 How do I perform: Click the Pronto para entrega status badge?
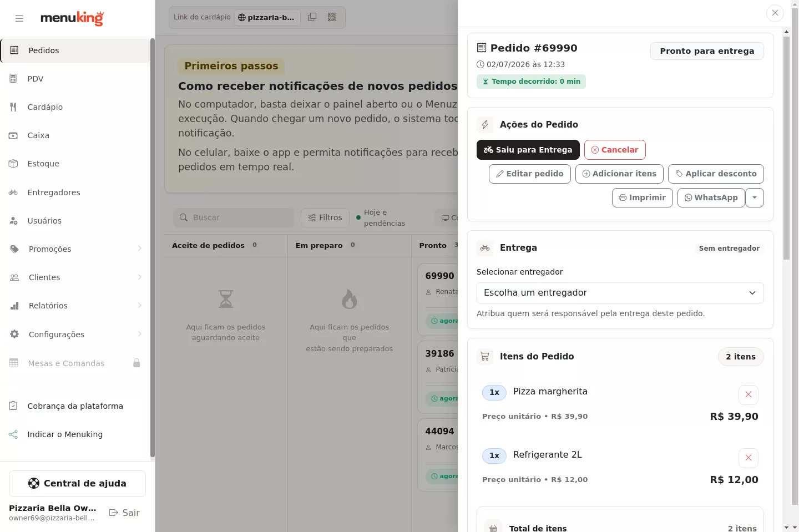[x=707, y=51]
